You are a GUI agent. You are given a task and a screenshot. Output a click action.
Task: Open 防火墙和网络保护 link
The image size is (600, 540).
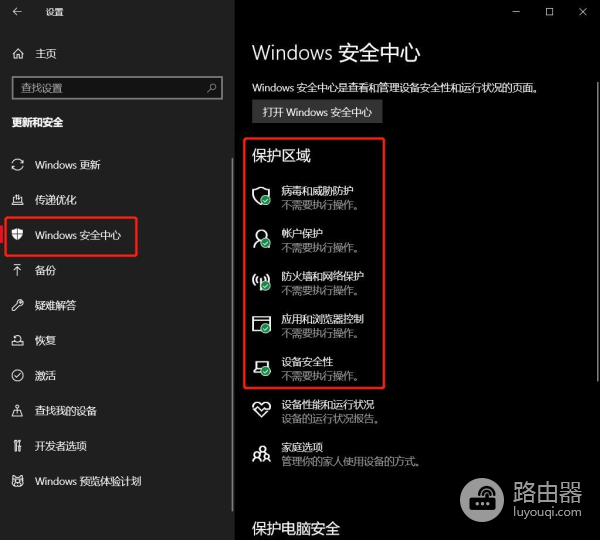[323, 276]
